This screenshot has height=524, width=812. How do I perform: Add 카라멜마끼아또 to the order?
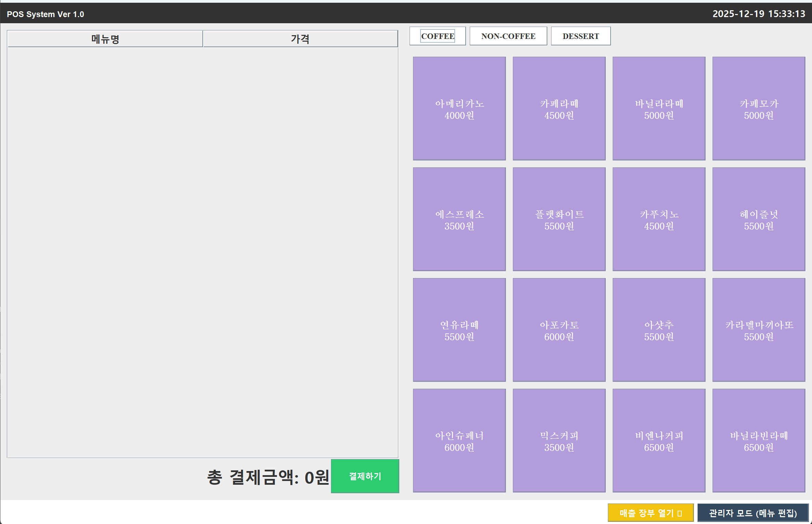[x=759, y=330]
